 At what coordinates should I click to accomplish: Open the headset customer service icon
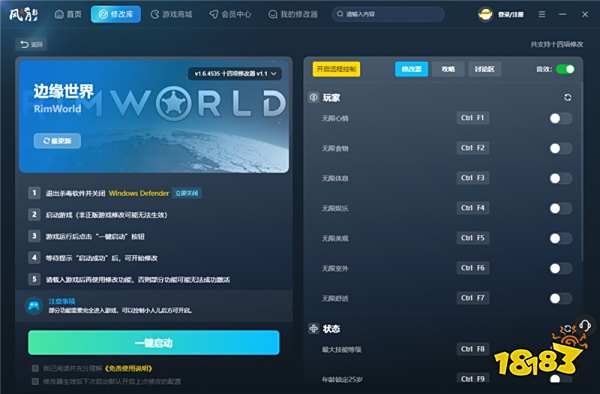[x=585, y=326]
